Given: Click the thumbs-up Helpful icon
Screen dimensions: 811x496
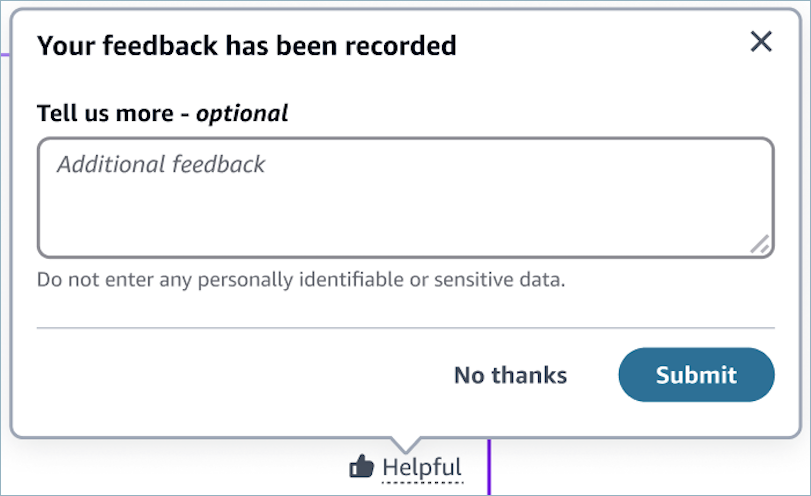Looking at the screenshot, I should (361, 466).
